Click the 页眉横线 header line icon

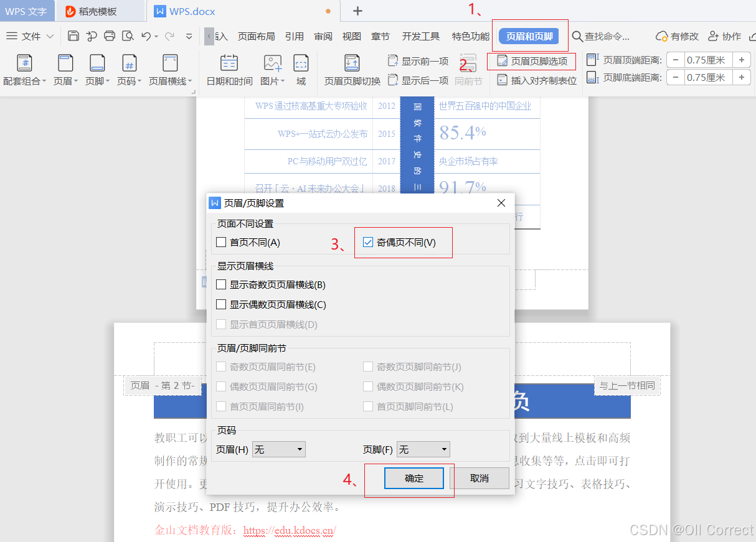click(169, 63)
